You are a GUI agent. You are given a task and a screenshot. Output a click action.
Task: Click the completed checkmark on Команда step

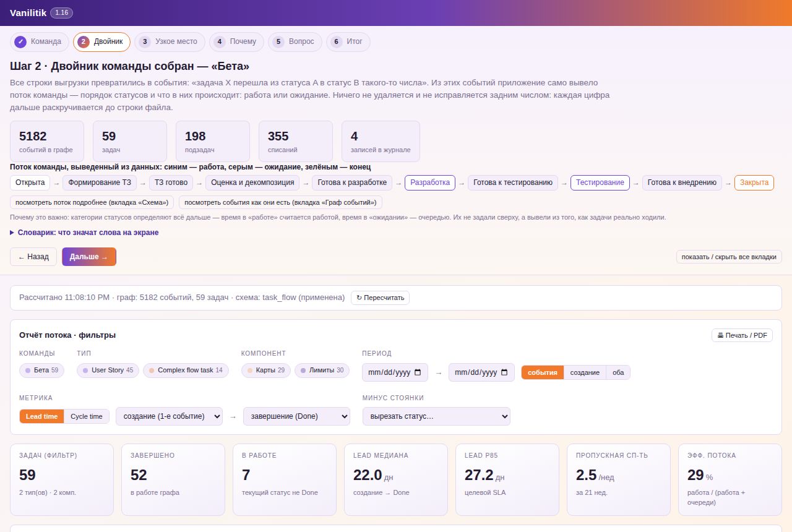[x=20, y=41]
